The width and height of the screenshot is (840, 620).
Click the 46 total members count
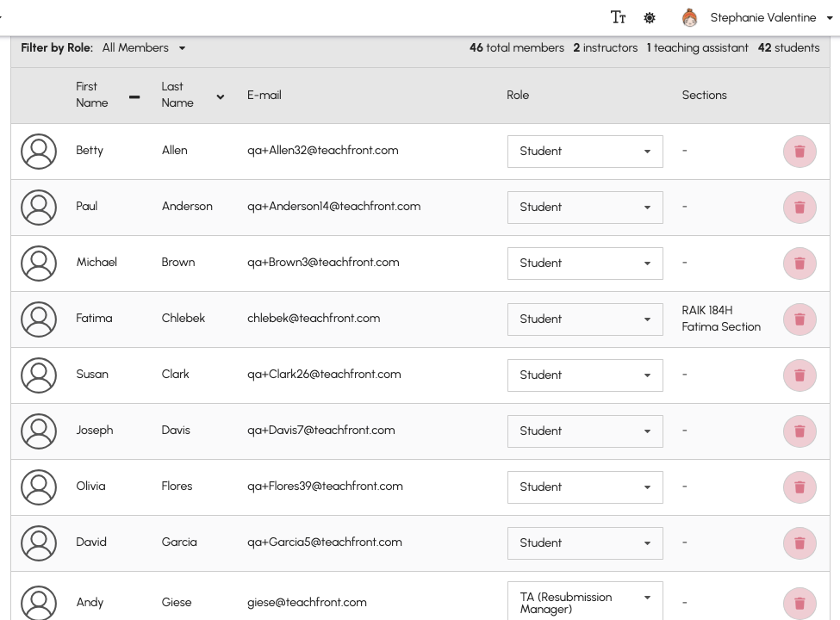516,47
